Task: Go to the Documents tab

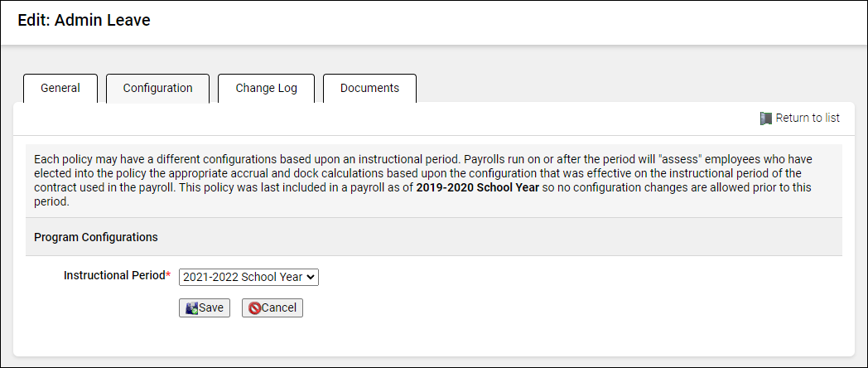Action: click(x=369, y=88)
